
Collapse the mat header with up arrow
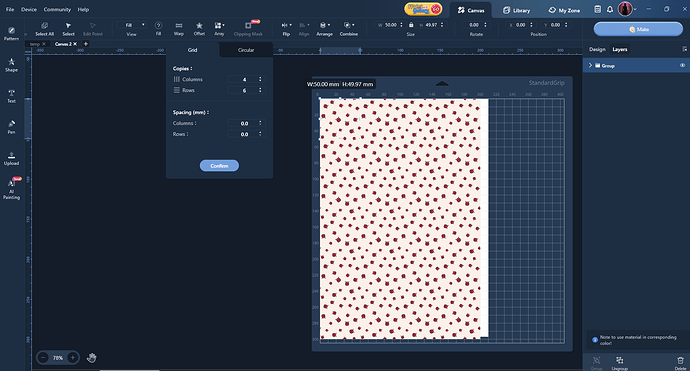442,83
